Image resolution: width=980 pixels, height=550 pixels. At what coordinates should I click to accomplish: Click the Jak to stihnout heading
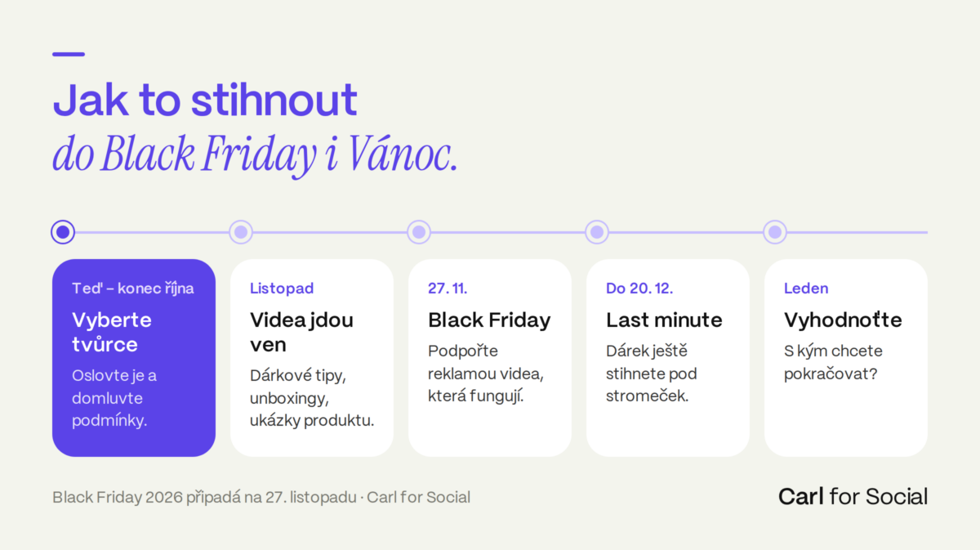coord(205,101)
